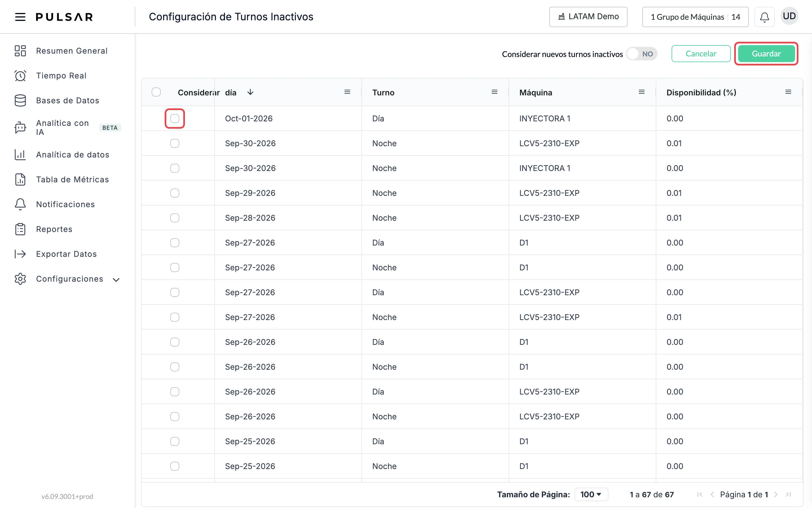Click the Disponibilidad (%) column header
Image resolution: width=812 pixels, height=508 pixels.
[x=701, y=92]
